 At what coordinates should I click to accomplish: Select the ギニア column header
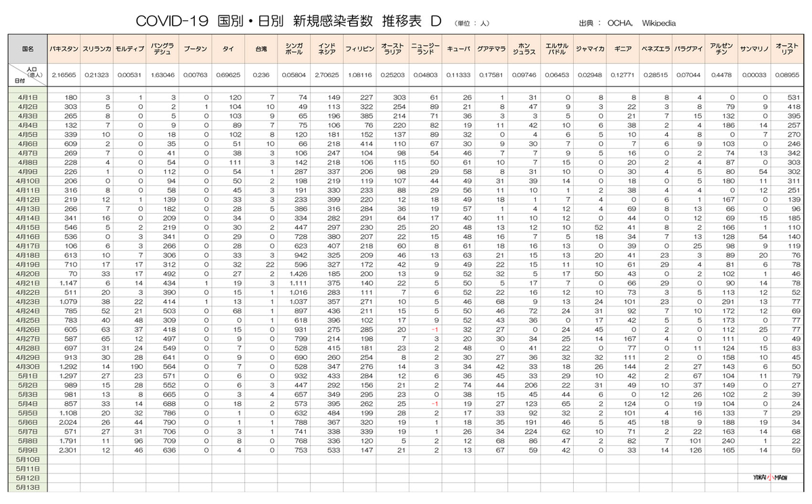[x=621, y=49]
